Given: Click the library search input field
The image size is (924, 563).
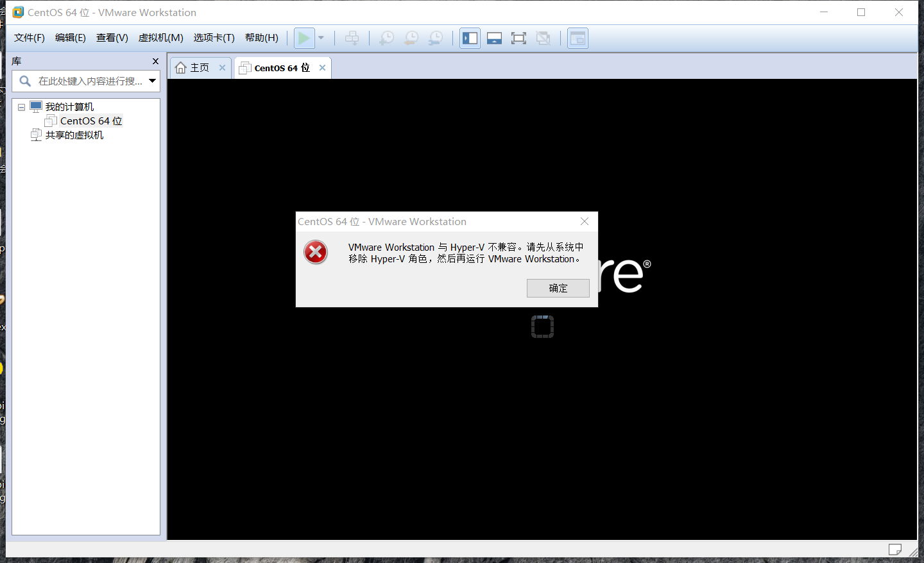Looking at the screenshot, I should pyautogui.click(x=90, y=81).
